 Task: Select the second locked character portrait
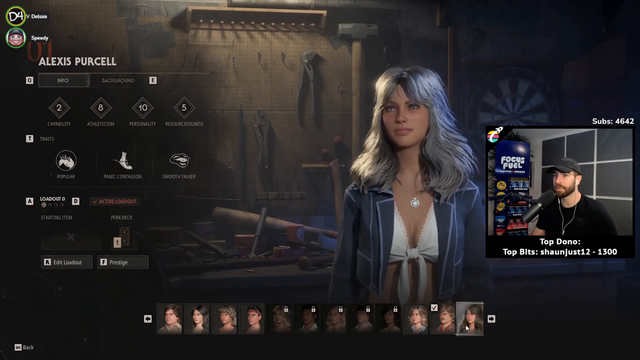point(307,319)
